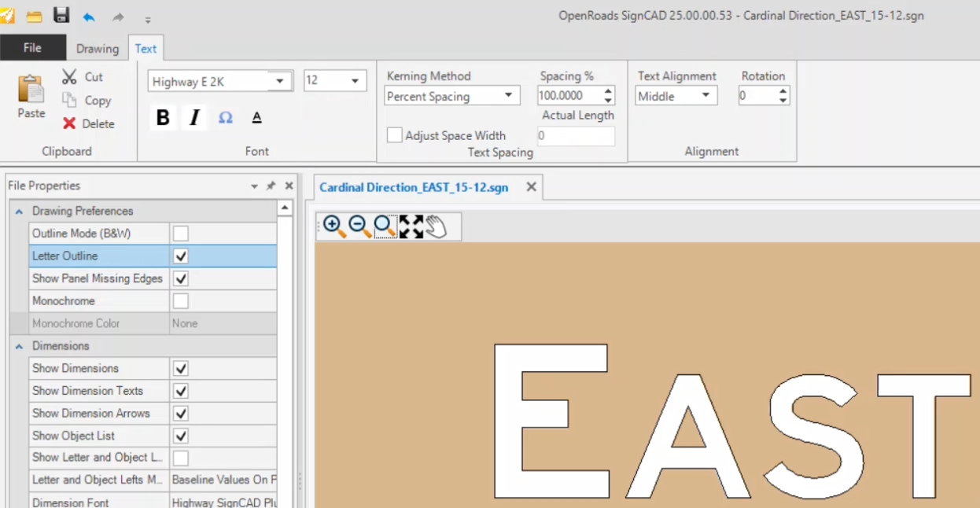Click the Paste clipboard icon
The height and width of the screenshot is (508, 980).
[31, 89]
